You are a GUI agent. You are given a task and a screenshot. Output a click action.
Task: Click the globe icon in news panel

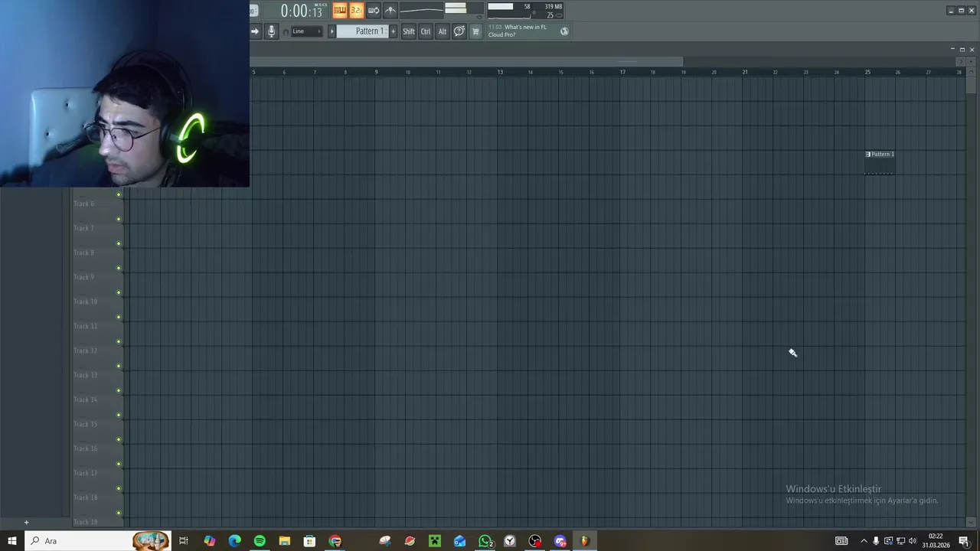click(x=564, y=31)
